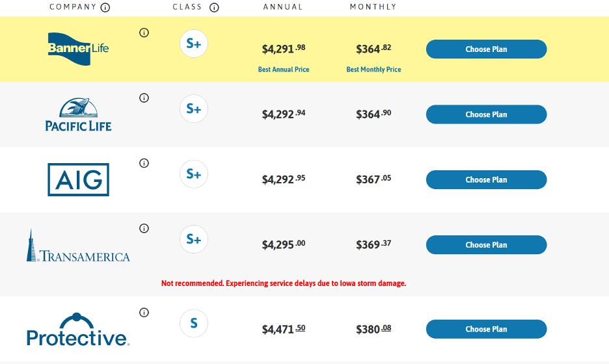Click the Transamerica logo

click(78, 245)
